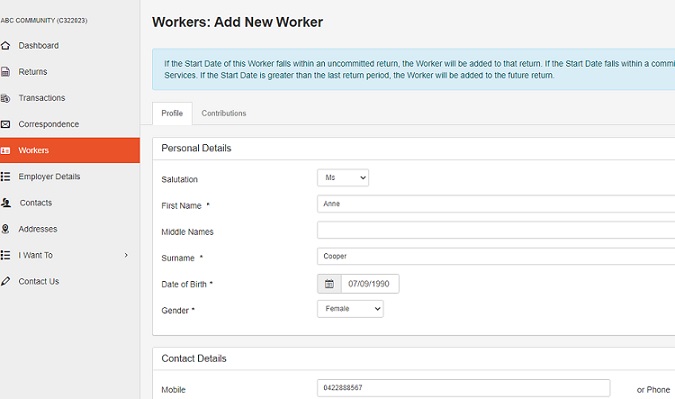This screenshot has height=399, width=675.
Task: Click the Employer Details list icon
Action: [5, 176]
